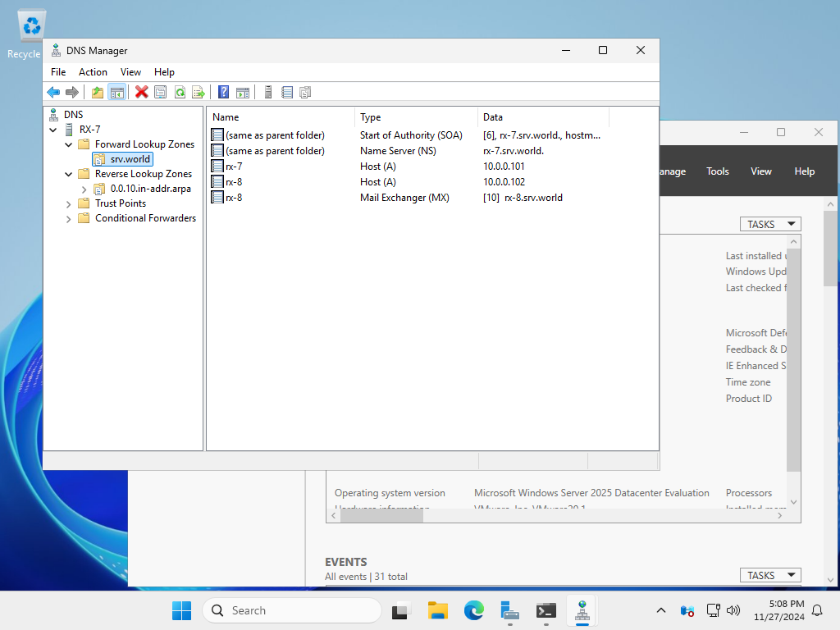Image resolution: width=840 pixels, height=630 pixels.
Task: Open the Help menu in DNS Manager
Action: click(x=164, y=72)
